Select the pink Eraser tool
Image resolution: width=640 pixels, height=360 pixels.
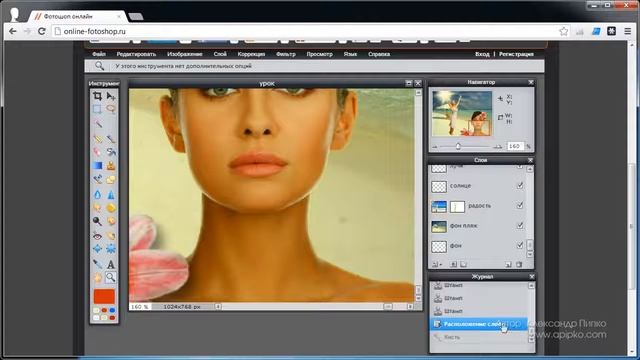[x=97, y=152]
